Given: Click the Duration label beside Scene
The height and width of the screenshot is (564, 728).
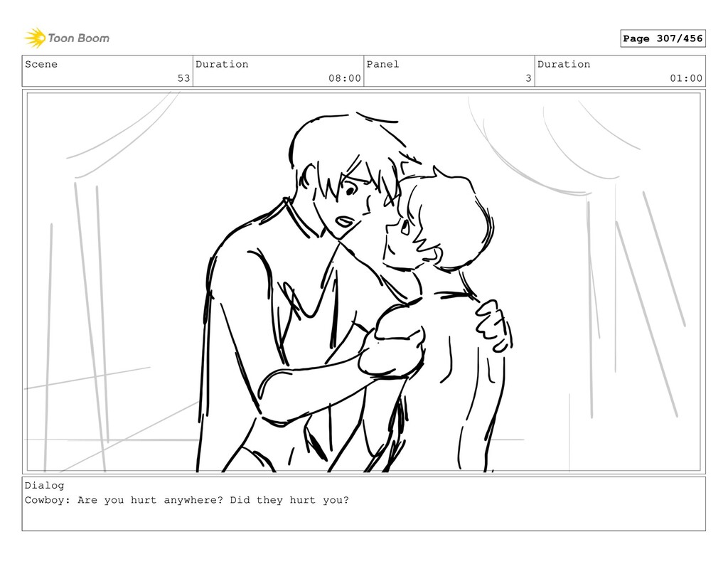Looking at the screenshot, I should [x=222, y=64].
